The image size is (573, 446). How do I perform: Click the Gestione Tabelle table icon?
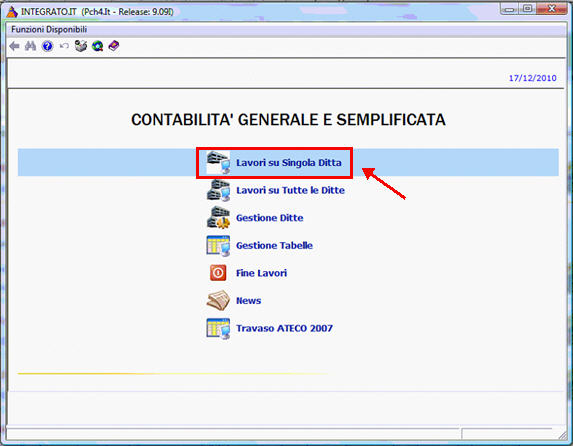(x=218, y=245)
